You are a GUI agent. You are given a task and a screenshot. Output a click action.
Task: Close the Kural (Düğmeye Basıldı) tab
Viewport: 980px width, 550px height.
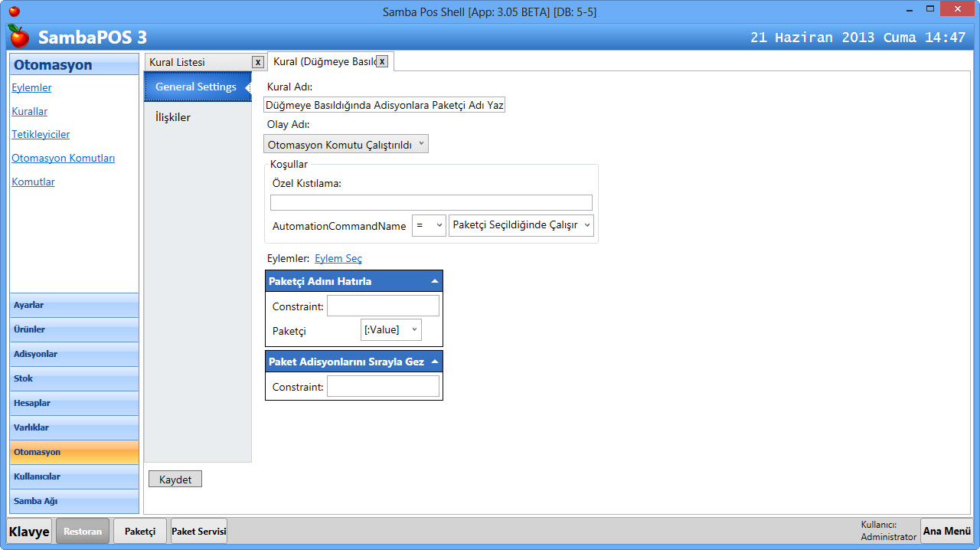[x=381, y=61]
